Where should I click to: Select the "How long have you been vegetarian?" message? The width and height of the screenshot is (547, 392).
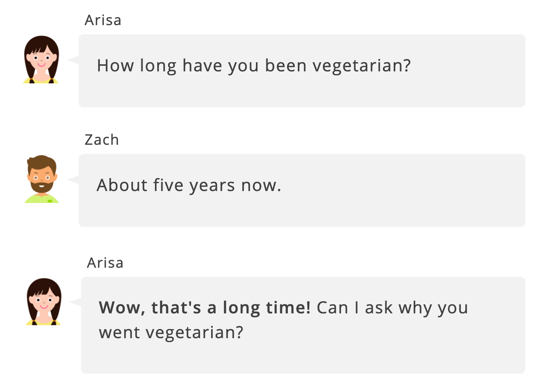[x=254, y=66]
